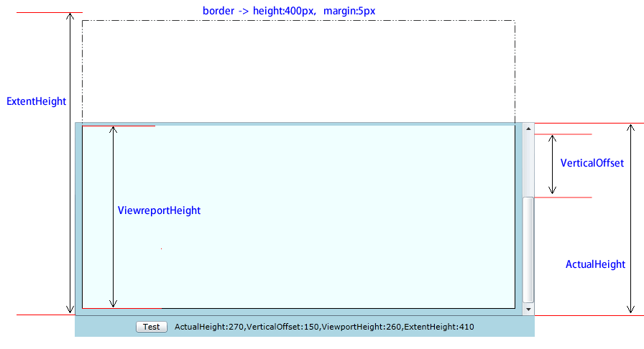
Task: Click the vertical scrollbar thumb
Action: (528, 250)
